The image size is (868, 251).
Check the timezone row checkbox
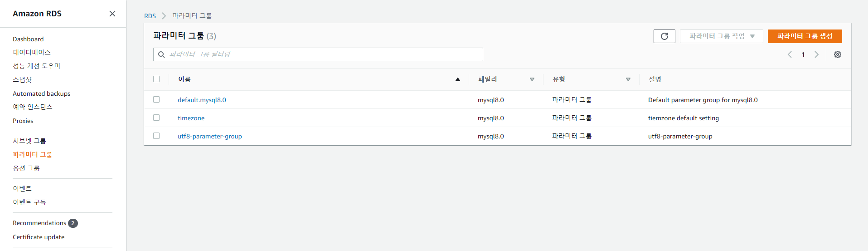(x=156, y=118)
